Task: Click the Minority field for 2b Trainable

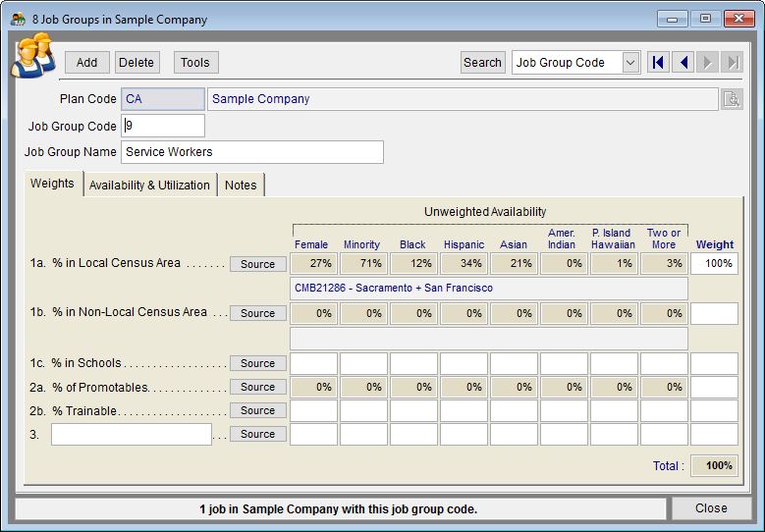Action: click(364, 410)
